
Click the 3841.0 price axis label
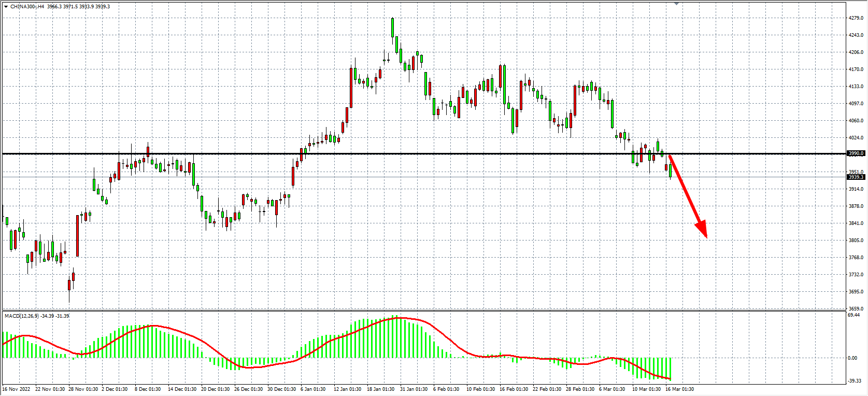[x=856, y=223]
